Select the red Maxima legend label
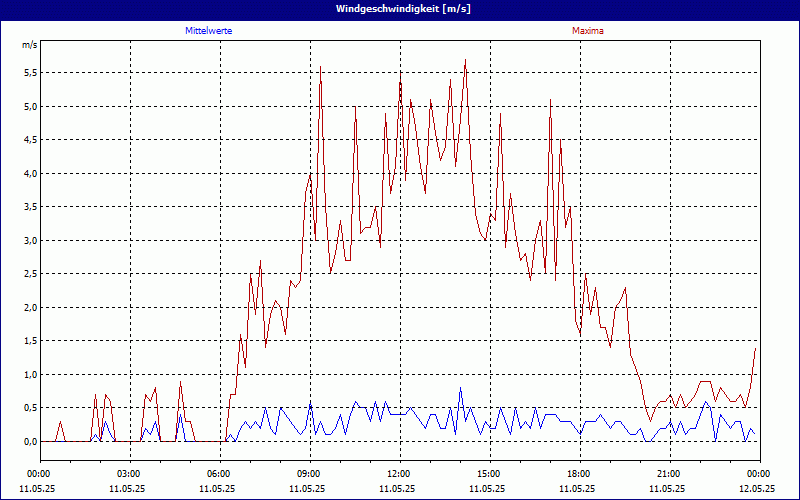Screen dimensions: 800x500 [587, 31]
